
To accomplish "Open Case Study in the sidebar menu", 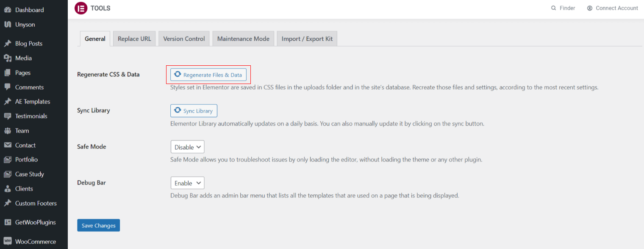I will (29, 174).
